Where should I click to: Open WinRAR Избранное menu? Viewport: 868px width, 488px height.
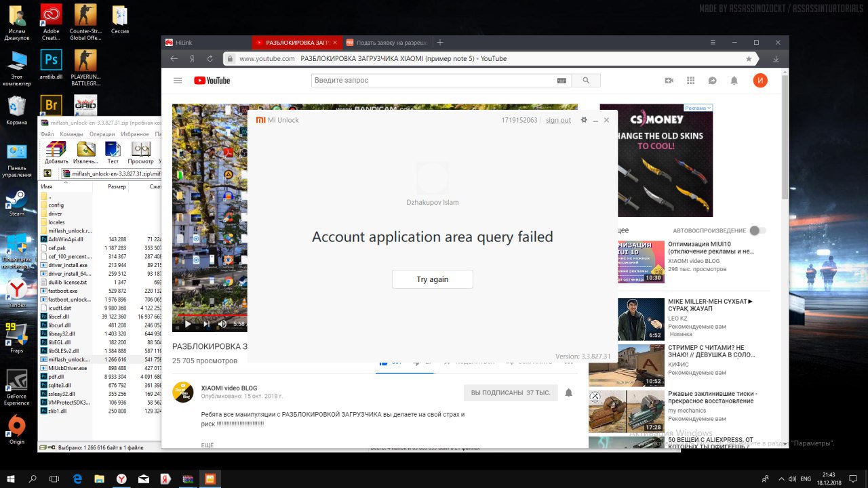(135, 134)
